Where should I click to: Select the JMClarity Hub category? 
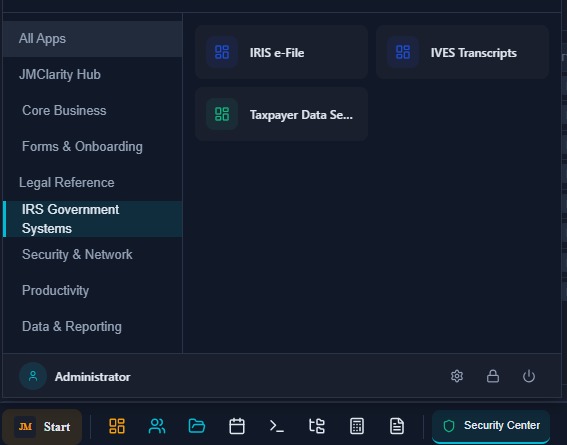pos(92,74)
